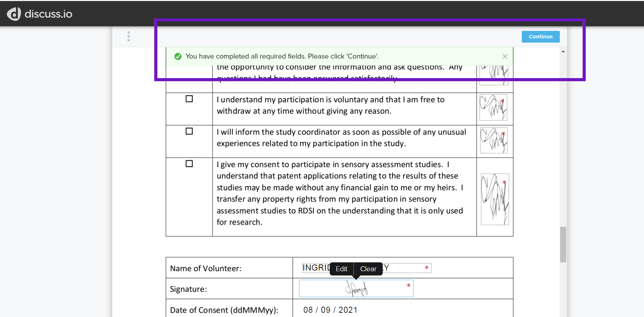Select the highlighted signature field
This screenshot has height=317, width=644.
(356, 288)
